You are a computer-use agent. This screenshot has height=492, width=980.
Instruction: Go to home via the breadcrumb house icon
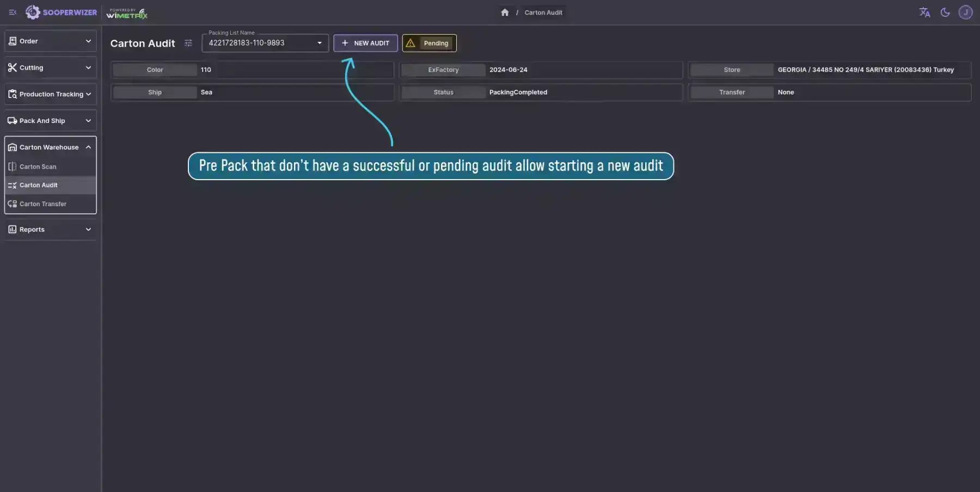505,12
